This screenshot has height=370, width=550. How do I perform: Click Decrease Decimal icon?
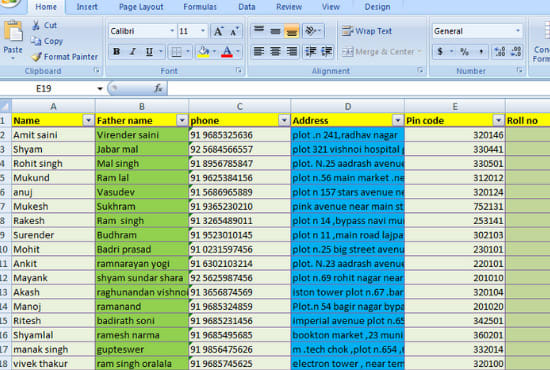(516, 52)
